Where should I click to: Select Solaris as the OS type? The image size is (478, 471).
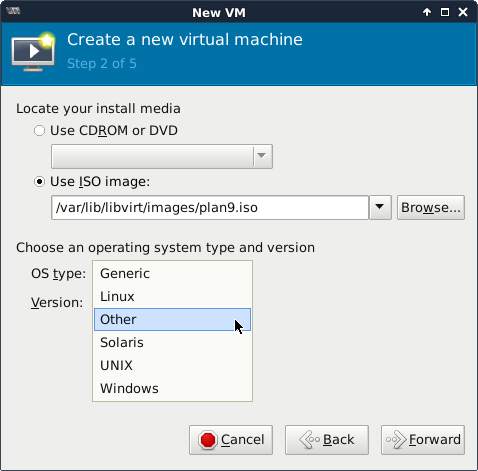[172, 342]
